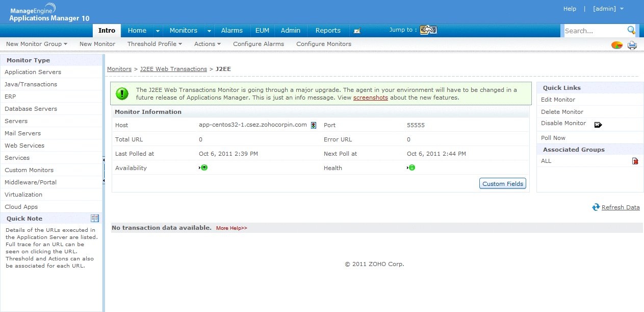Click the search magnifier icon
This screenshot has height=312, width=644.
[631, 30]
